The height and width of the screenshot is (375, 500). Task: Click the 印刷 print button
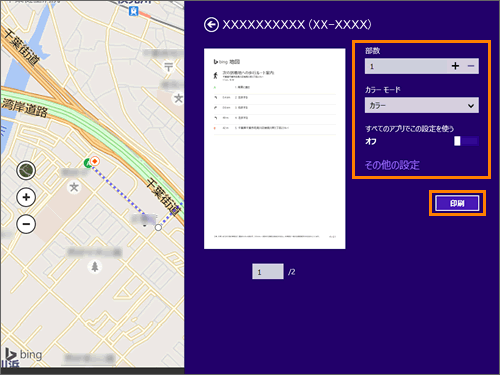[457, 203]
